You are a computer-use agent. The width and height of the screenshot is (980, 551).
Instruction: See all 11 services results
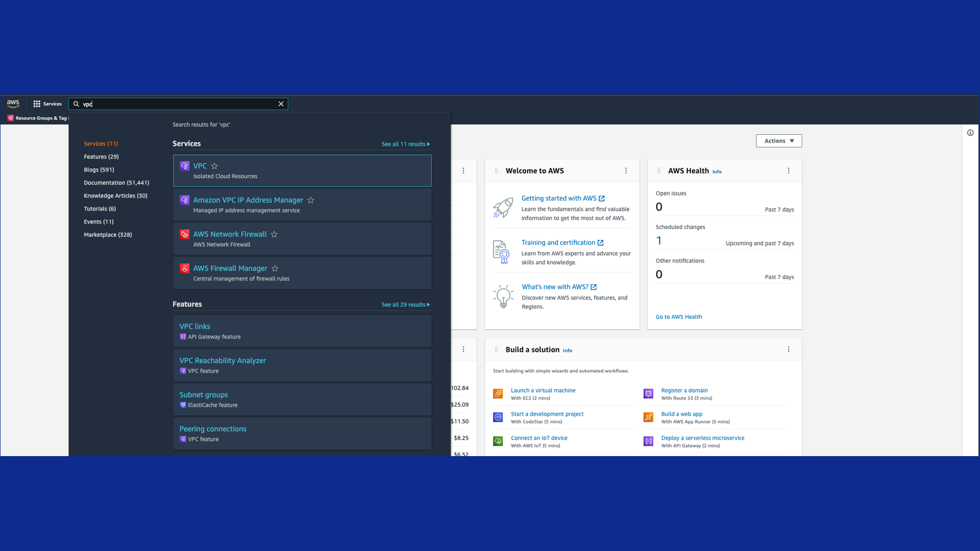406,144
